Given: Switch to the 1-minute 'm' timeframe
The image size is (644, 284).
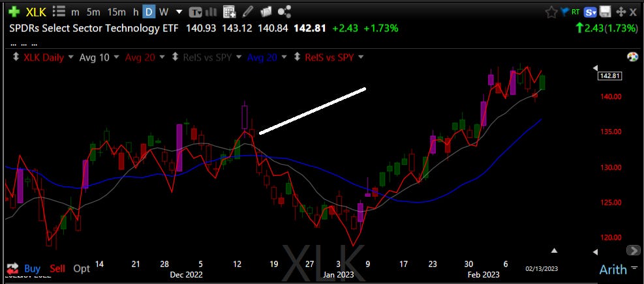Looking at the screenshot, I should point(75,12).
